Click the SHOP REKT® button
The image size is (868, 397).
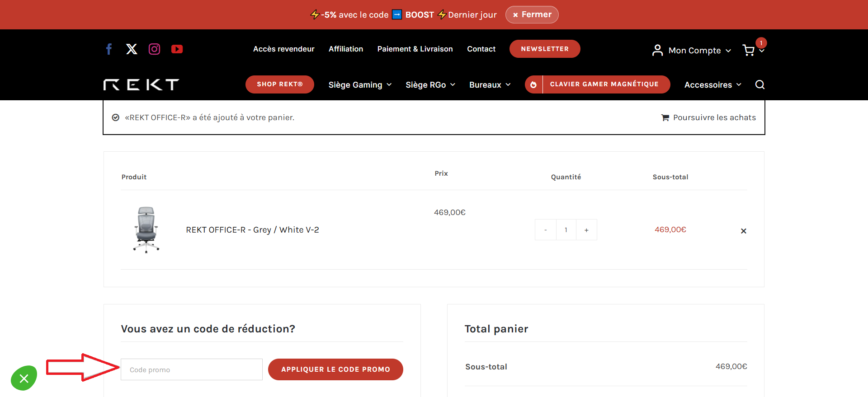click(x=280, y=84)
